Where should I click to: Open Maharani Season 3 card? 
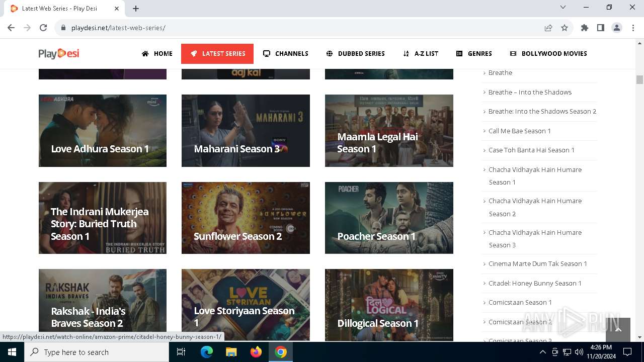pos(246,131)
